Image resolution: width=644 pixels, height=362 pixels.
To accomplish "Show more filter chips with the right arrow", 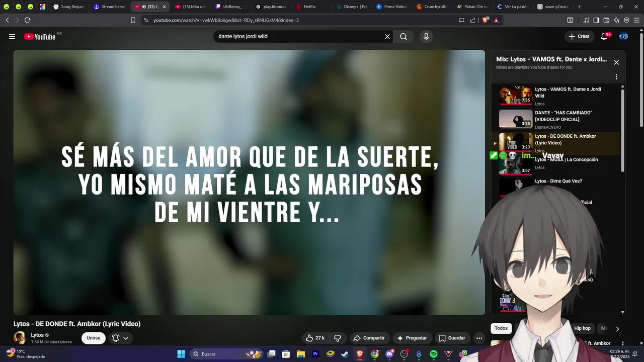I will (x=617, y=329).
